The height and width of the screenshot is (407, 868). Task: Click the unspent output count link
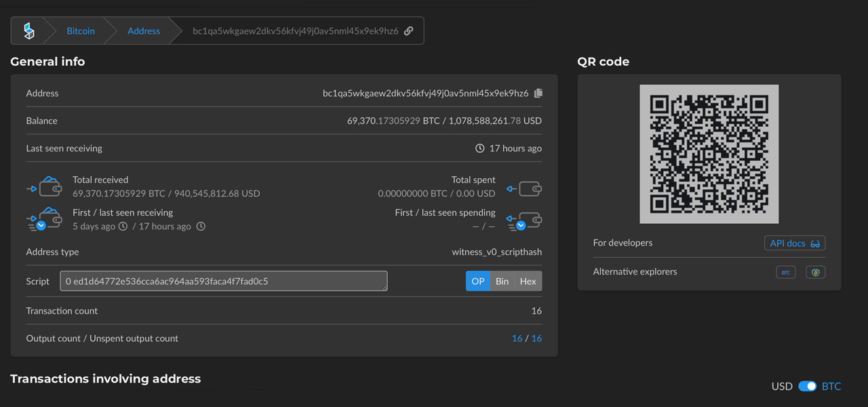click(536, 338)
